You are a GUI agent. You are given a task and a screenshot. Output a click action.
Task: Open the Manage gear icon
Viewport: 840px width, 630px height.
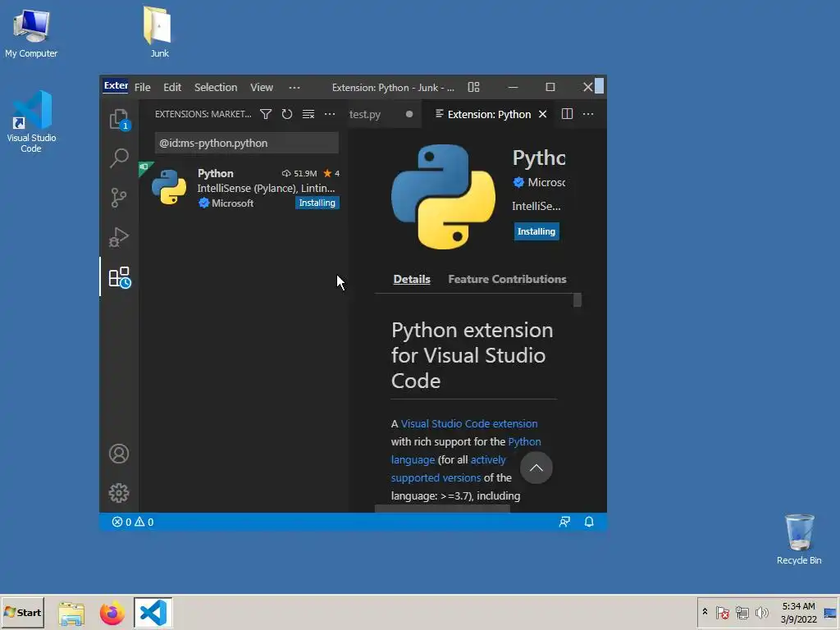[119, 493]
